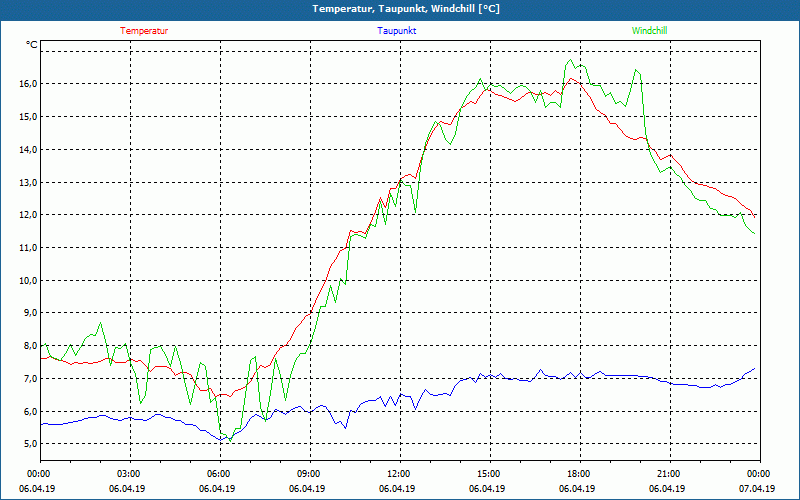
Task: Click the Windchill low point just after 06:00
Action: 230,440
